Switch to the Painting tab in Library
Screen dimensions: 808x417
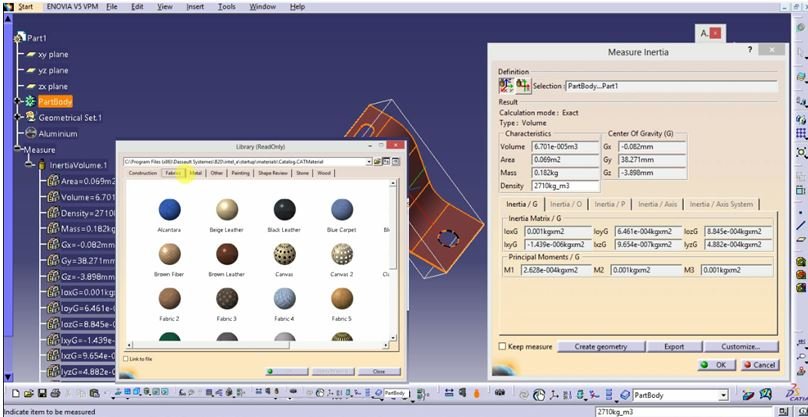(240, 173)
